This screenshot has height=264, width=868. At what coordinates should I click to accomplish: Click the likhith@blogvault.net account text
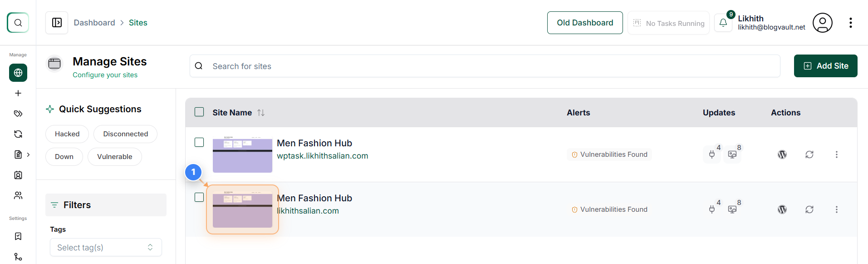(771, 27)
